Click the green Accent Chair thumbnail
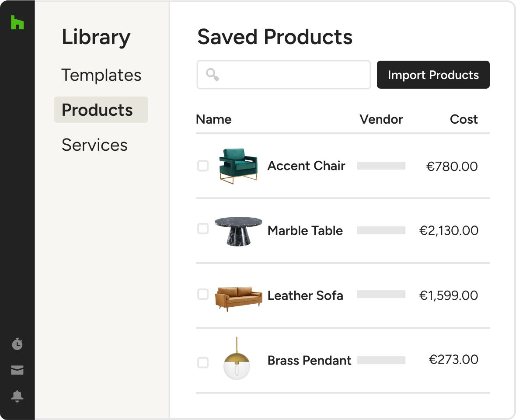 point(238,166)
